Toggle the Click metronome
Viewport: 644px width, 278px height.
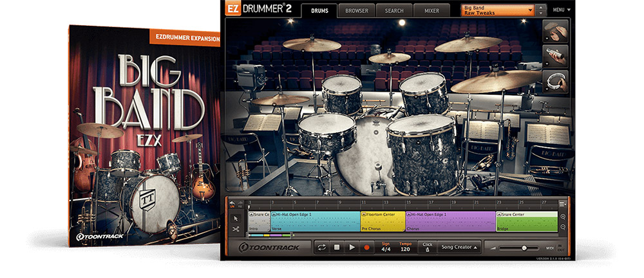pyautogui.click(x=427, y=247)
